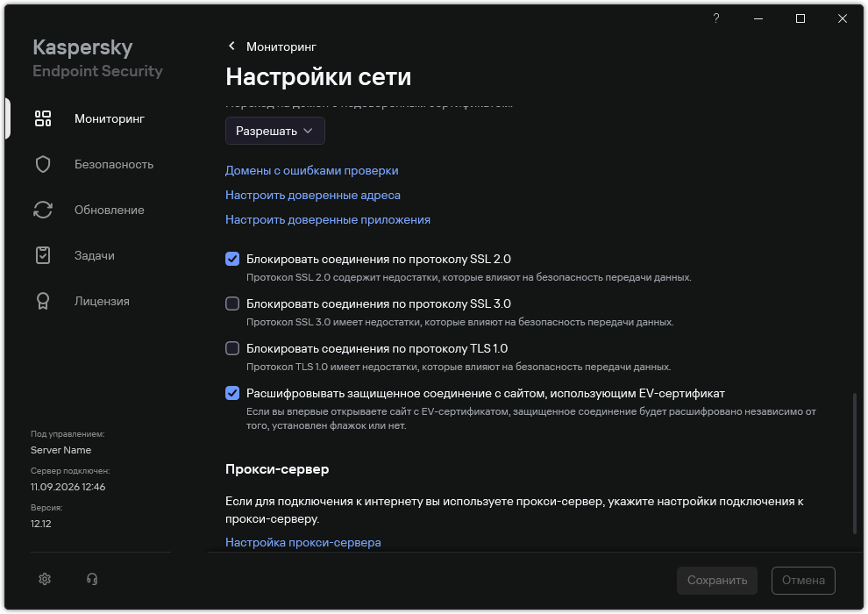Screen dimensions: 868x614
Task: Click the Update refresh arrows icon
Action: click(x=43, y=210)
